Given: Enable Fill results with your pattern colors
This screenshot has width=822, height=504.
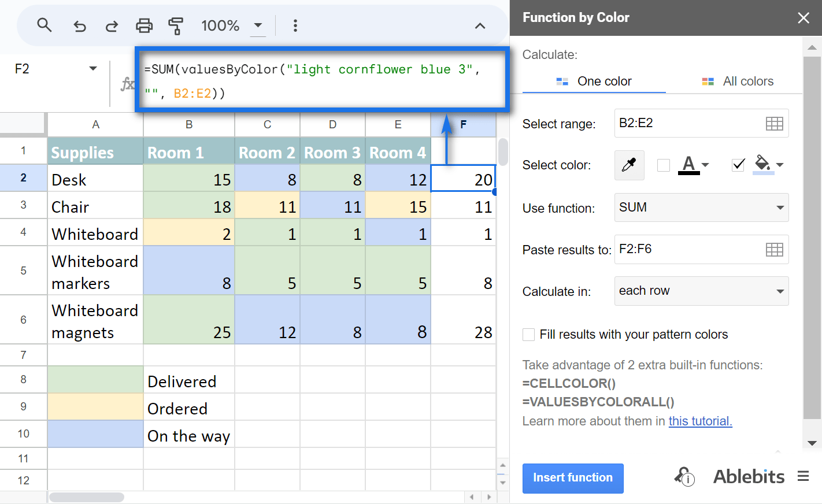Looking at the screenshot, I should pyautogui.click(x=528, y=334).
